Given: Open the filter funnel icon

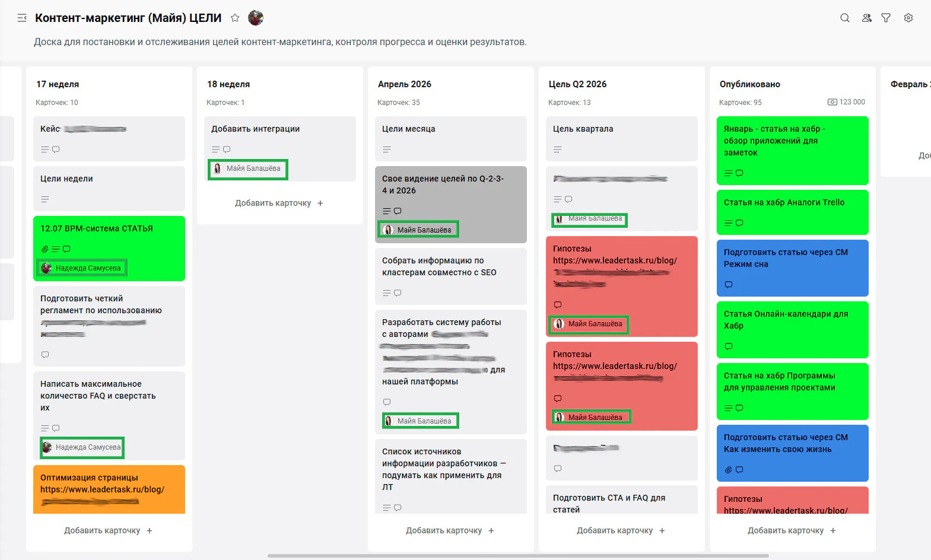Looking at the screenshot, I should (x=886, y=18).
